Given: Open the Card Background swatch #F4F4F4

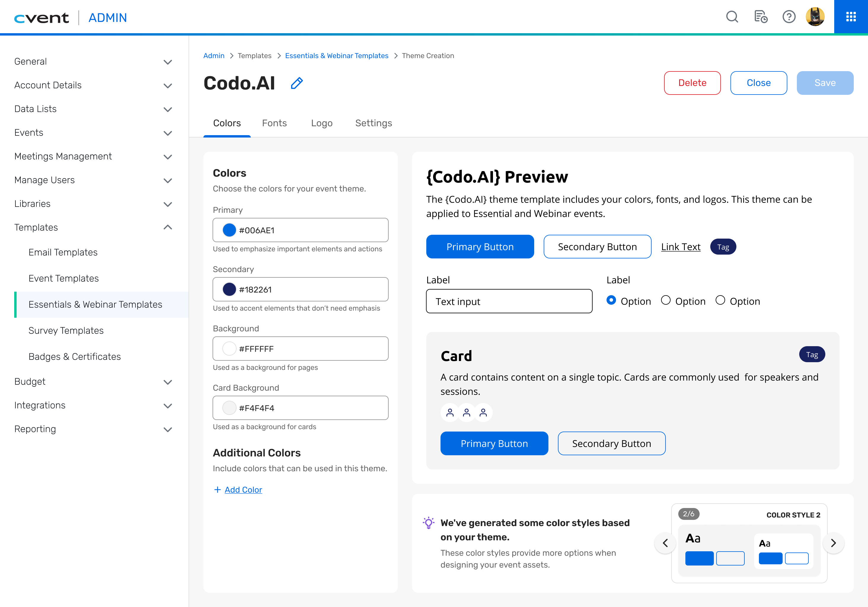Looking at the screenshot, I should (229, 408).
